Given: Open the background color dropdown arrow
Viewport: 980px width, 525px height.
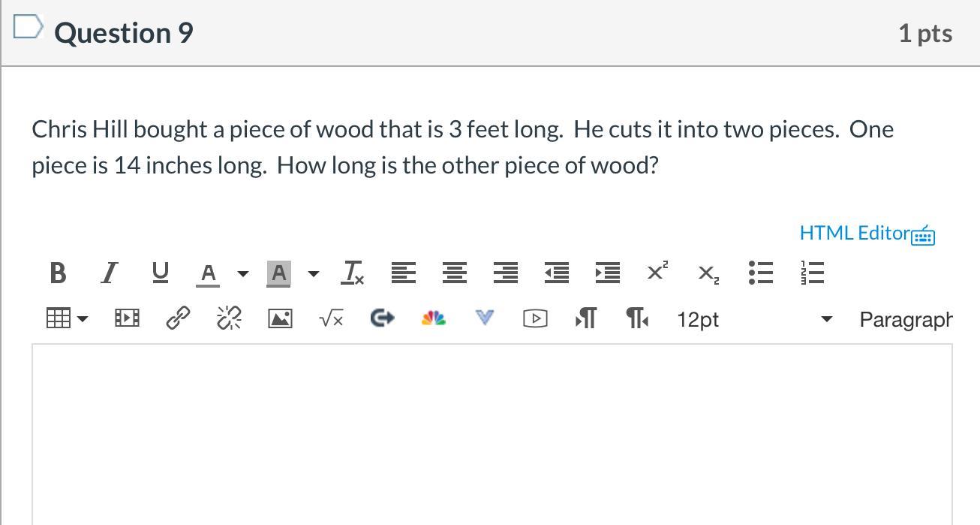Looking at the screenshot, I should click(314, 274).
